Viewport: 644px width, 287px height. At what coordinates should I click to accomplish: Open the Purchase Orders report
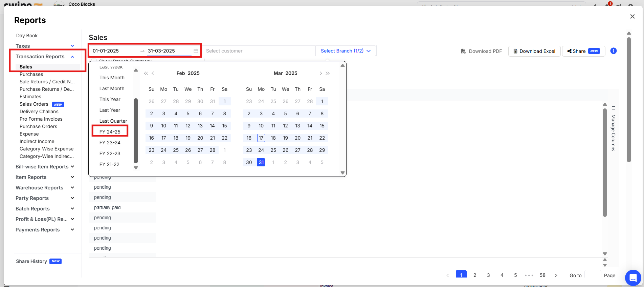(x=38, y=126)
